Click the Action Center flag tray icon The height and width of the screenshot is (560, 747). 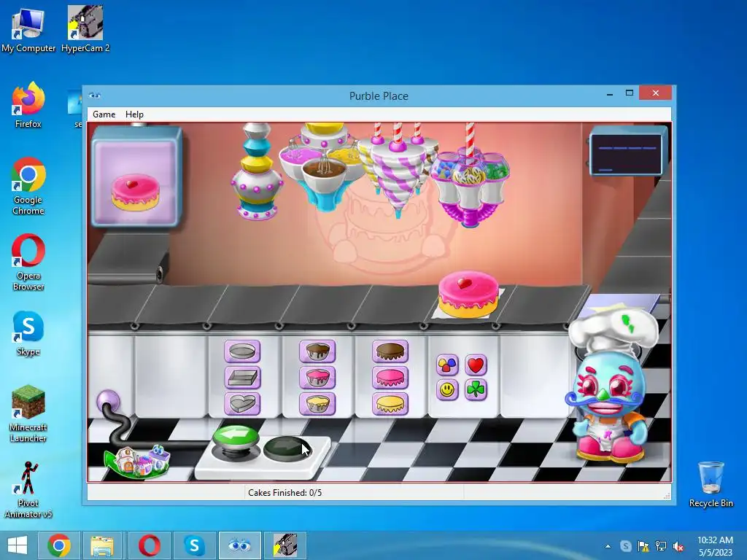pos(643,546)
